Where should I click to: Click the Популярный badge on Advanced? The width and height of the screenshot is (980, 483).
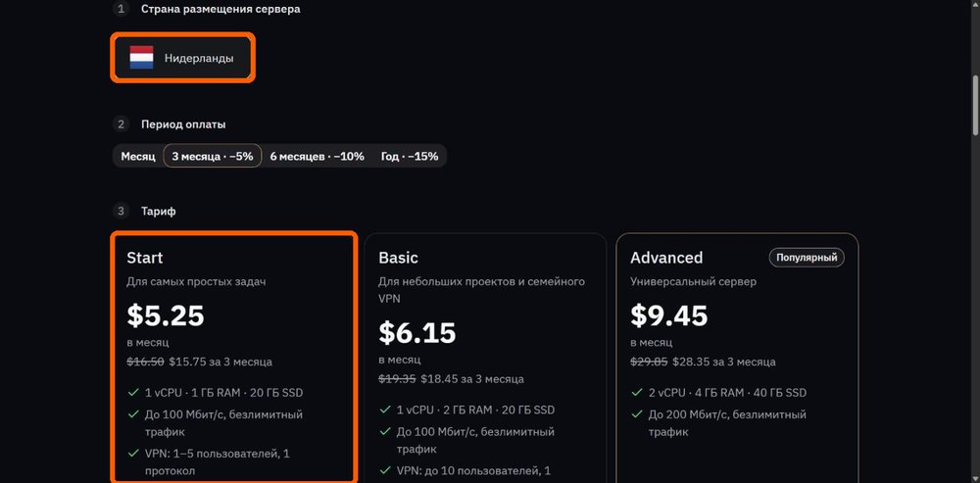coord(807,258)
